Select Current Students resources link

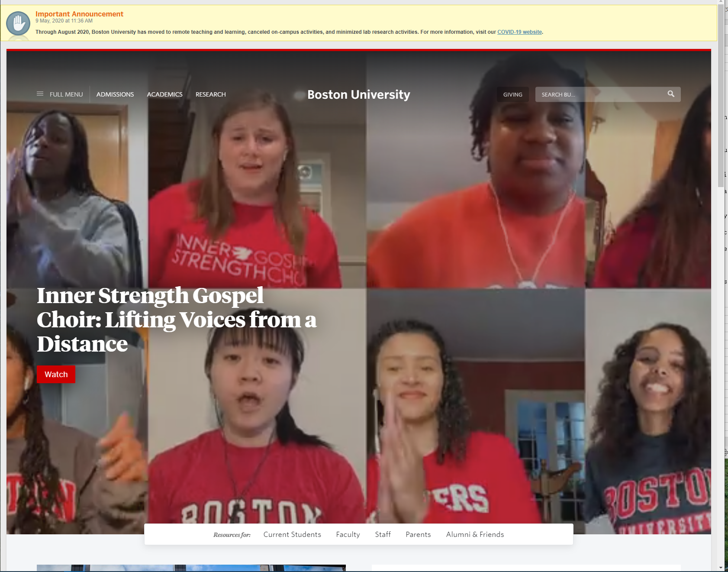pos(292,534)
